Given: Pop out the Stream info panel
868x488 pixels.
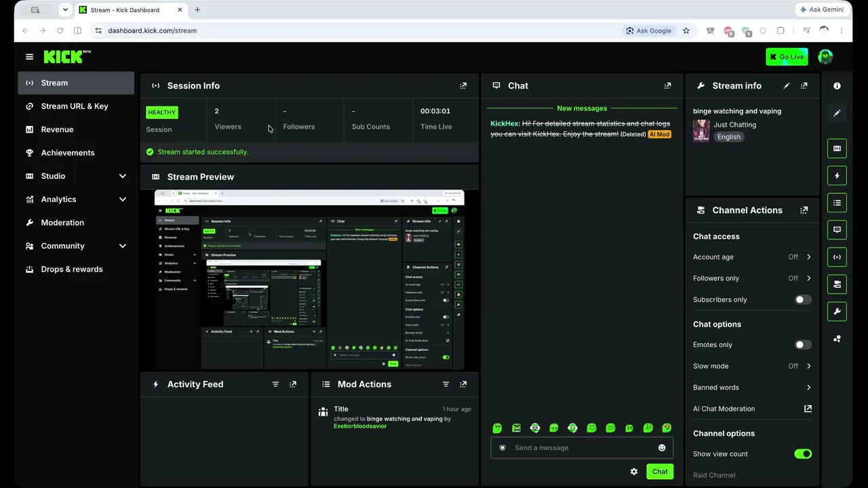Looking at the screenshot, I should pyautogui.click(x=804, y=86).
